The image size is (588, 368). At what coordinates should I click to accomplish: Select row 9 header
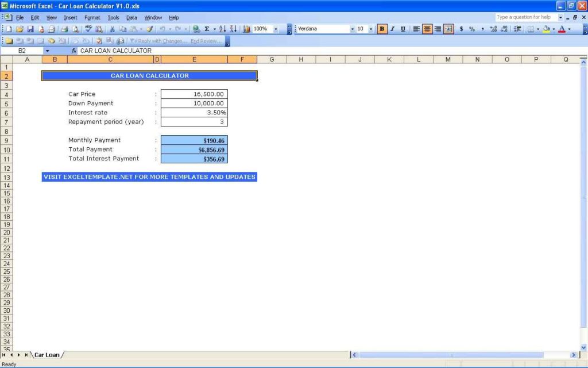(x=6, y=140)
